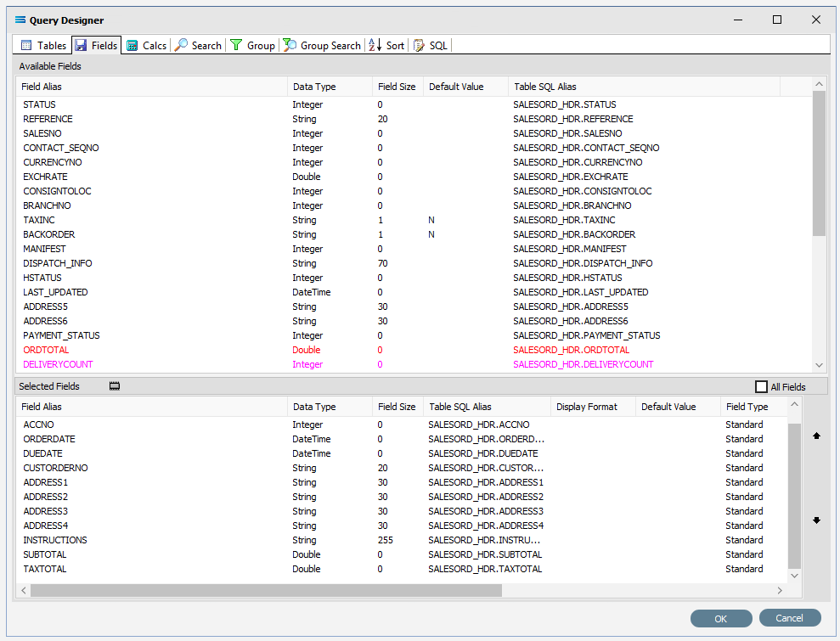Dismiss dialog with Cancel button

pos(790,618)
